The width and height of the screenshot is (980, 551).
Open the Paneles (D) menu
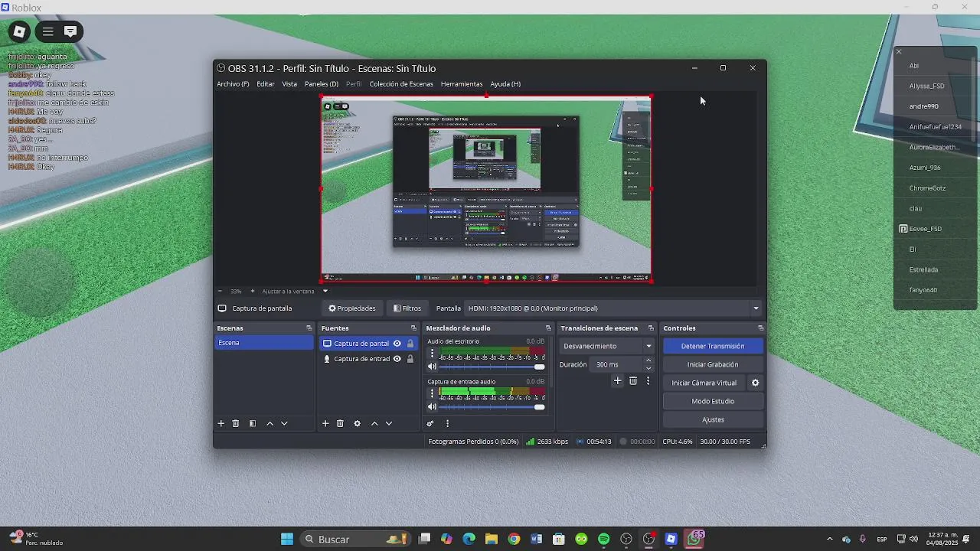(x=322, y=84)
